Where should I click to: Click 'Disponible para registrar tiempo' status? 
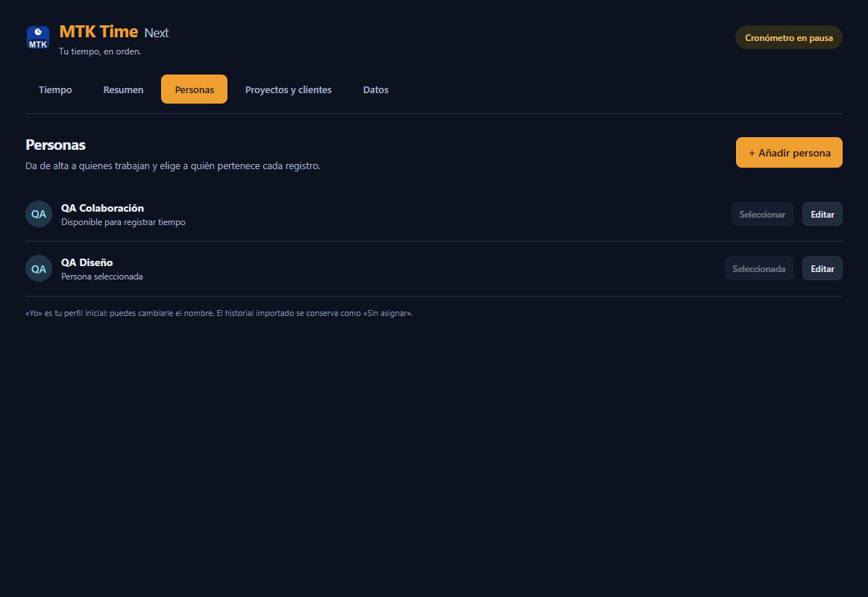pyautogui.click(x=124, y=222)
